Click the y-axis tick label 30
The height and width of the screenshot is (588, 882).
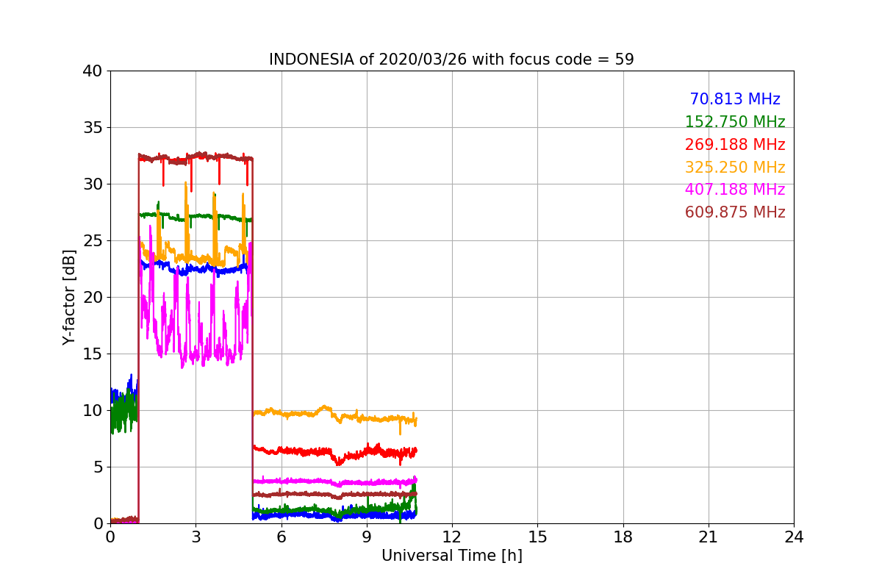click(x=93, y=184)
